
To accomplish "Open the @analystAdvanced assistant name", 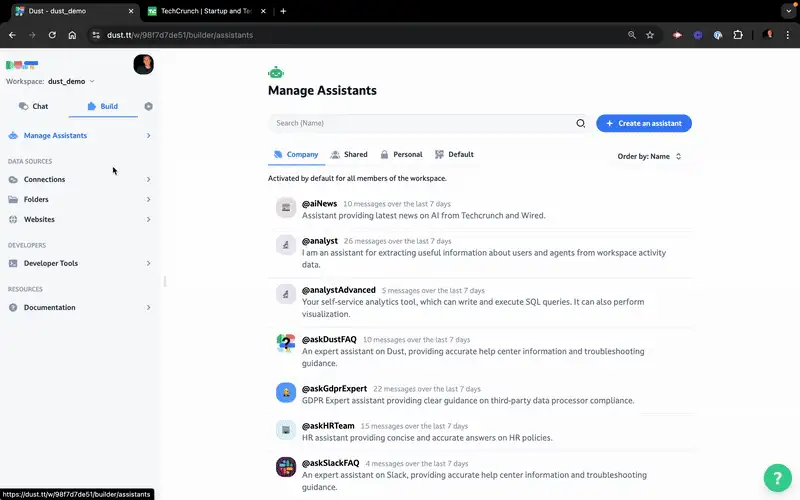I will pyautogui.click(x=338, y=290).
